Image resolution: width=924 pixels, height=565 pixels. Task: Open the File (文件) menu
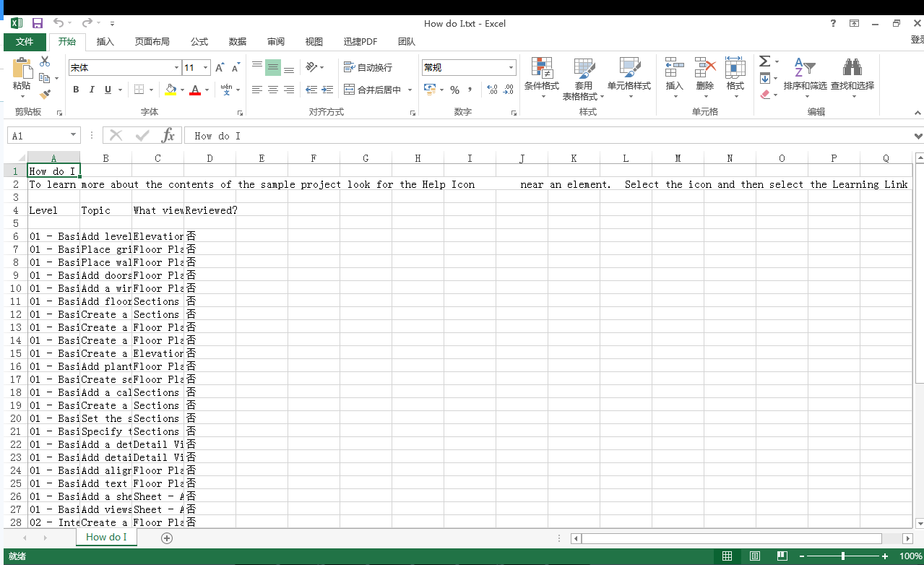pyautogui.click(x=25, y=42)
